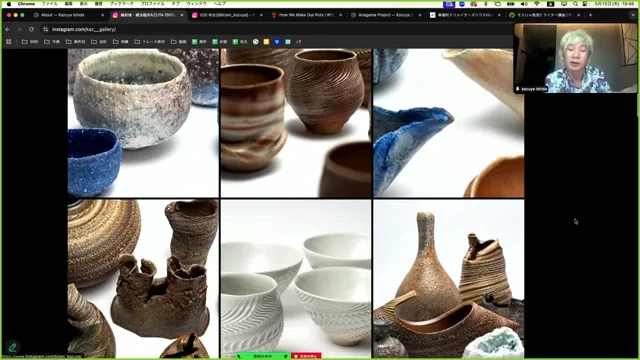
Task: Open the ブックマーク menu
Action: pos(122,4)
